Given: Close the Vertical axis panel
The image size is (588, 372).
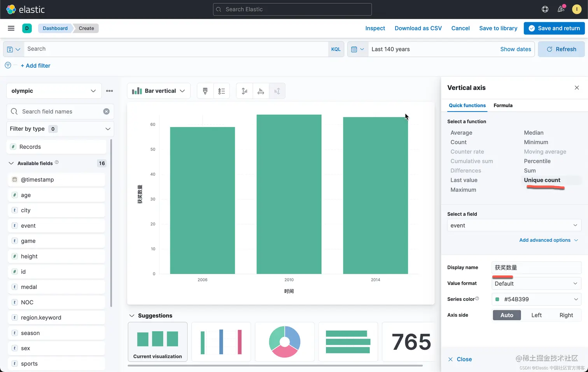Looking at the screenshot, I should [577, 87].
